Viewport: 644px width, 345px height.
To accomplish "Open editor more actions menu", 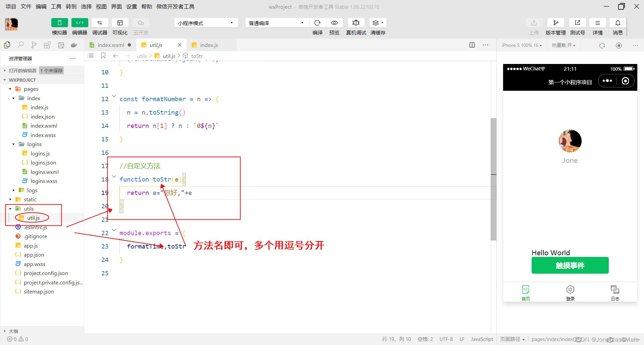I will click(485, 45).
